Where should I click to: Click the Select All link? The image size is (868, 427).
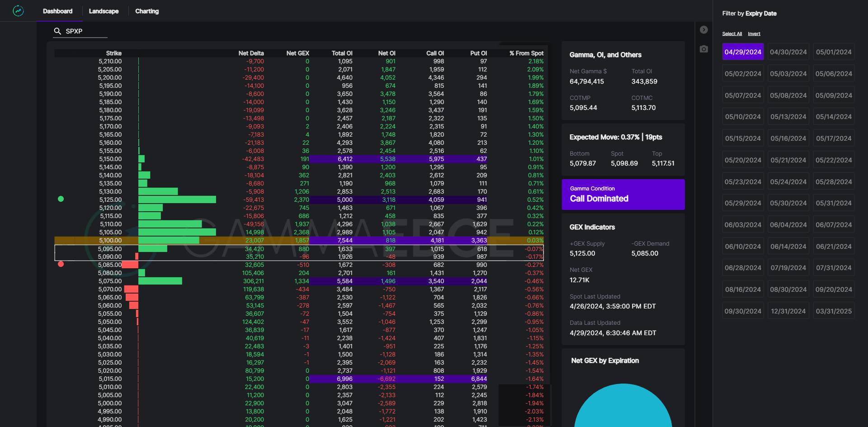pos(732,34)
